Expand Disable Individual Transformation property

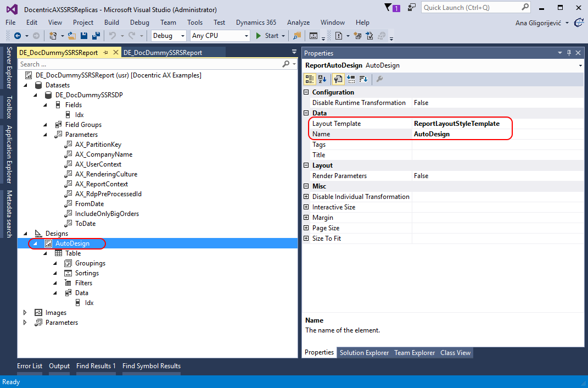(x=306, y=197)
